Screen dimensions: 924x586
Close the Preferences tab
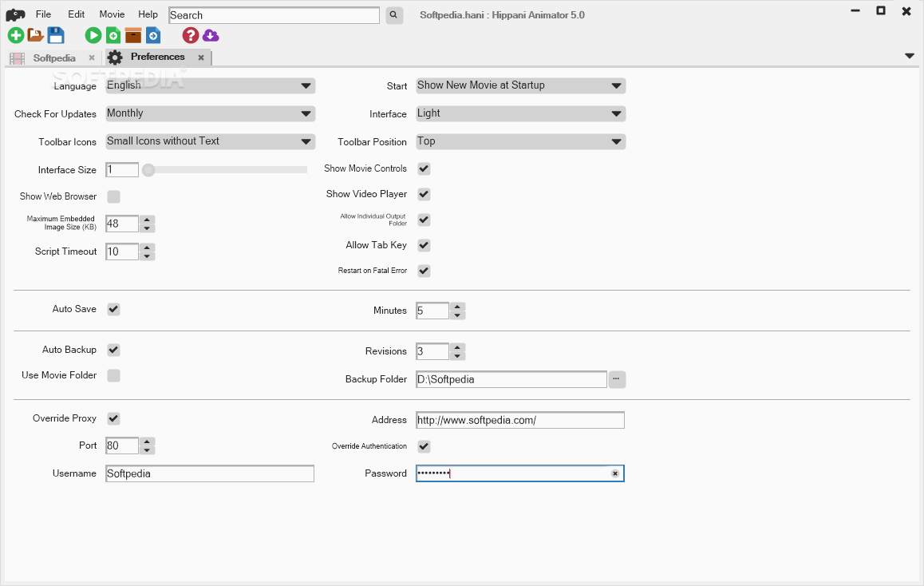click(x=201, y=57)
